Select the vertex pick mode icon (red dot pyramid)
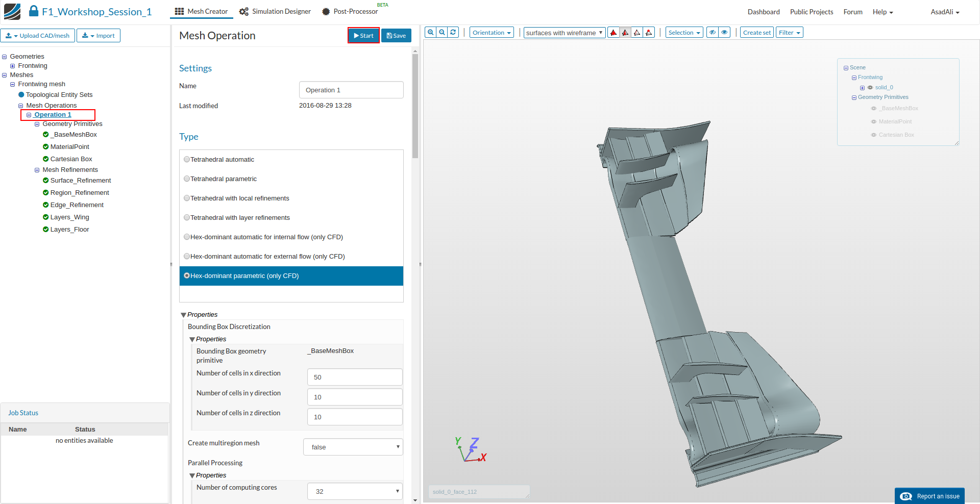The height and width of the screenshot is (504, 980). [649, 33]
